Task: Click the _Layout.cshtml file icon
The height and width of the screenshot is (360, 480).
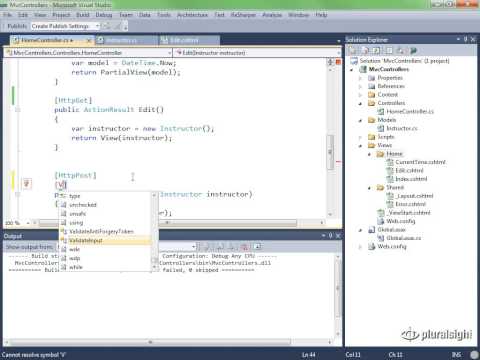Action: click(389, 196)
